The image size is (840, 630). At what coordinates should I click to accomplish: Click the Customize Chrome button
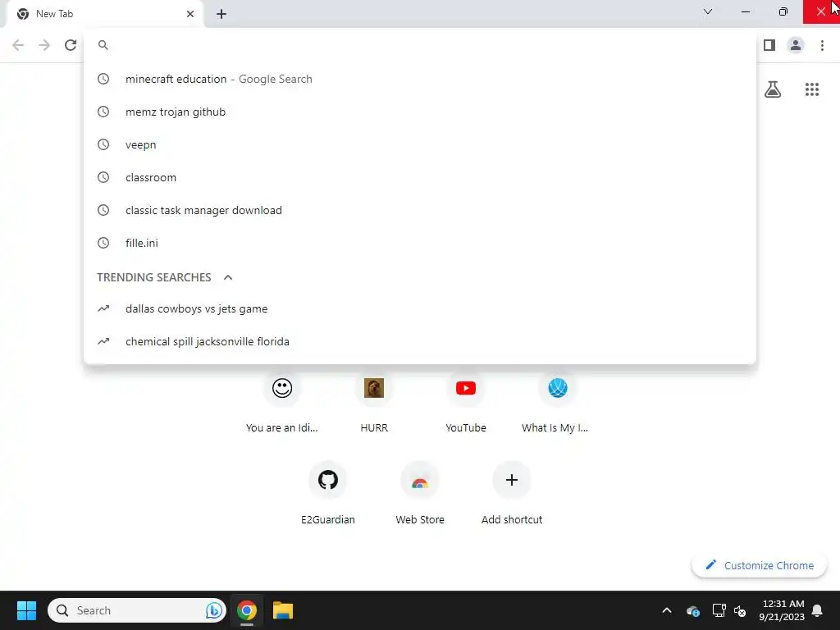[x=759, y=565]
